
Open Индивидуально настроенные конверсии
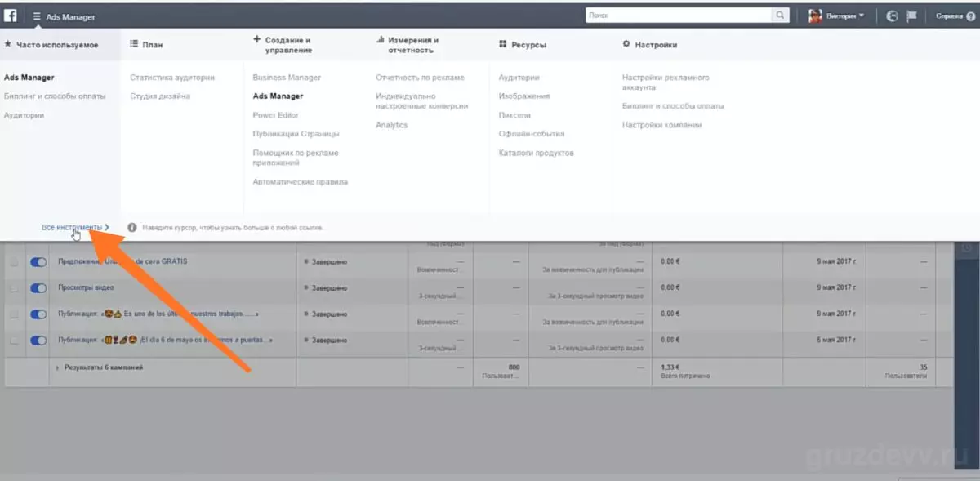pyautogui.click(x=422, y=101)
